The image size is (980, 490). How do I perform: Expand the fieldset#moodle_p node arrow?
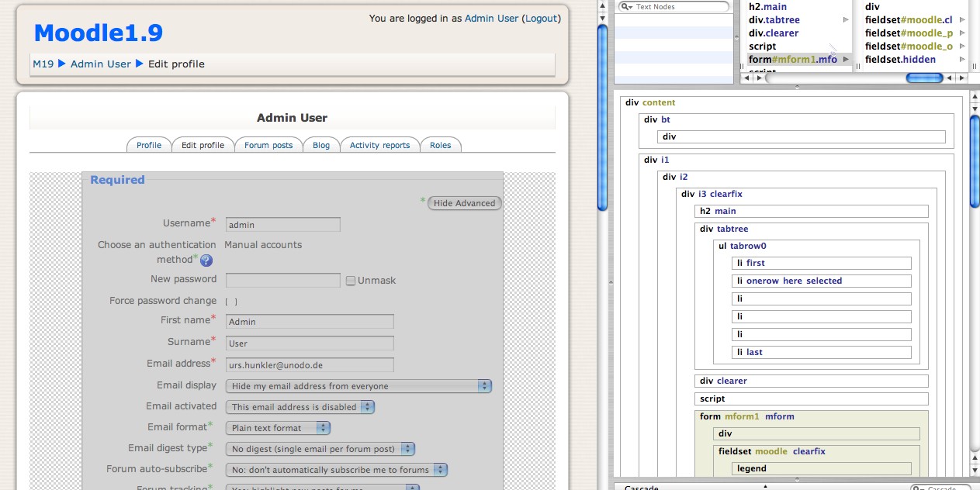tap(962, 33)
